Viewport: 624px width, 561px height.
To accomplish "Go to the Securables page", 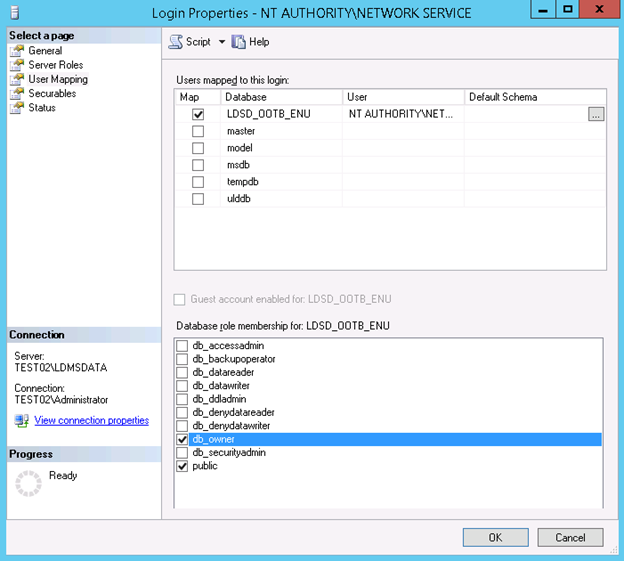I will (52, 94).
